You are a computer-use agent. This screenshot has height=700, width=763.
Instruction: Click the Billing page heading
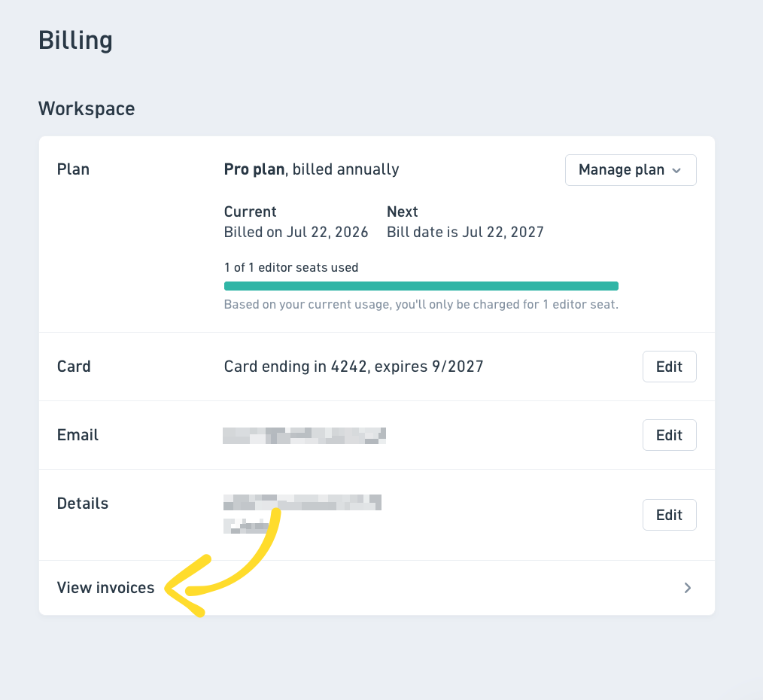75,41
